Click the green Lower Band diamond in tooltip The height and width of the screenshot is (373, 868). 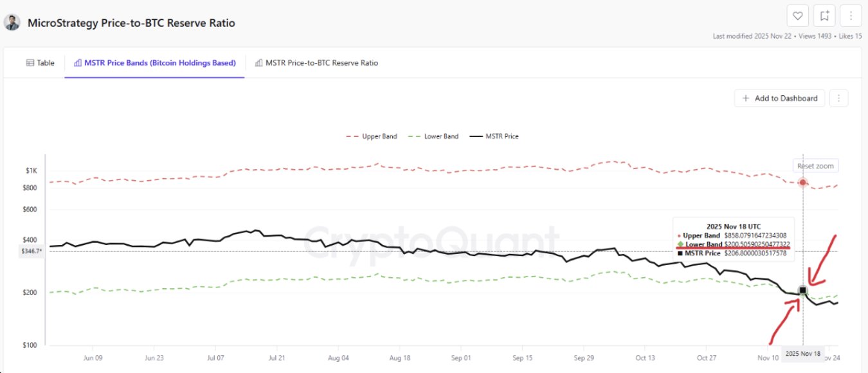680,244
